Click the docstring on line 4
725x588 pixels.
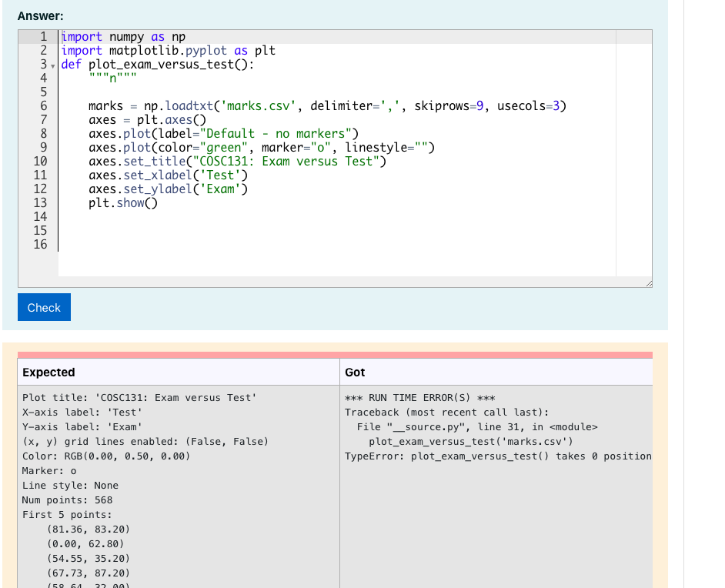[x=112, y=79]
